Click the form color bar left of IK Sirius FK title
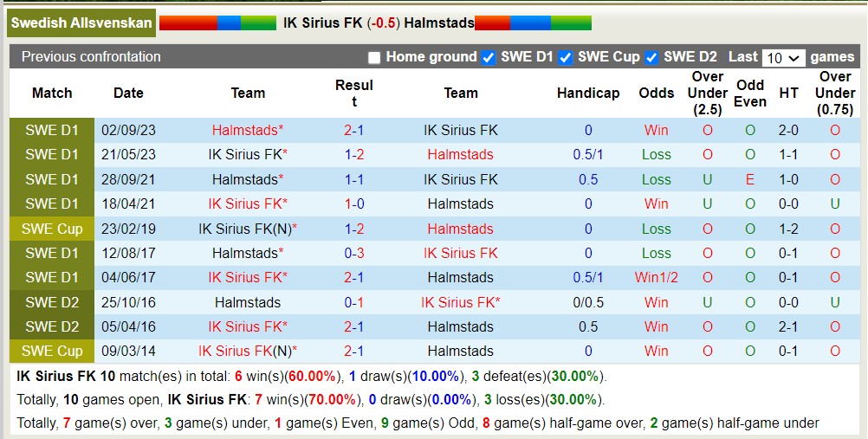 click(x=217, y=23)
